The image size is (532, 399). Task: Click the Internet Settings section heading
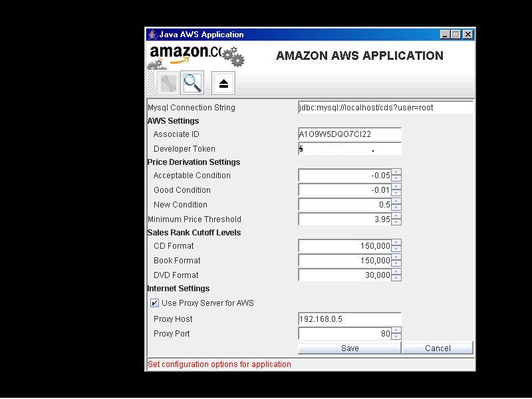pyautogui.click(x=178, y=289)
